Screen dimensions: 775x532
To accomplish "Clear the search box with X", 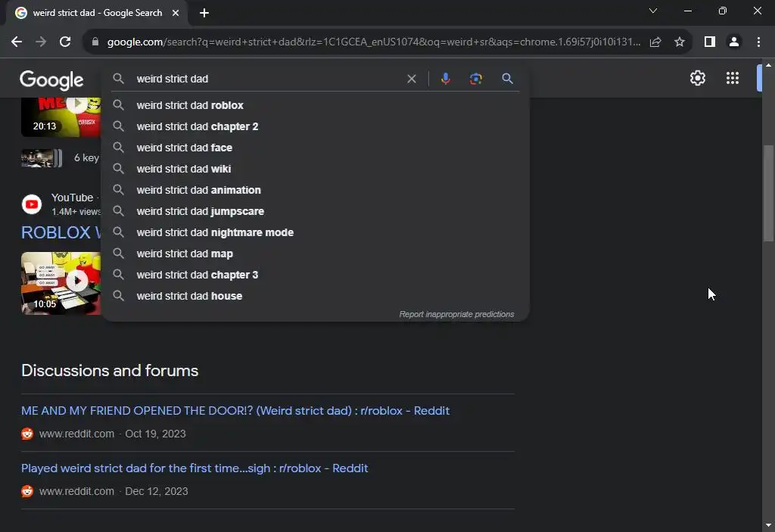I will click(x=411, y=79).
